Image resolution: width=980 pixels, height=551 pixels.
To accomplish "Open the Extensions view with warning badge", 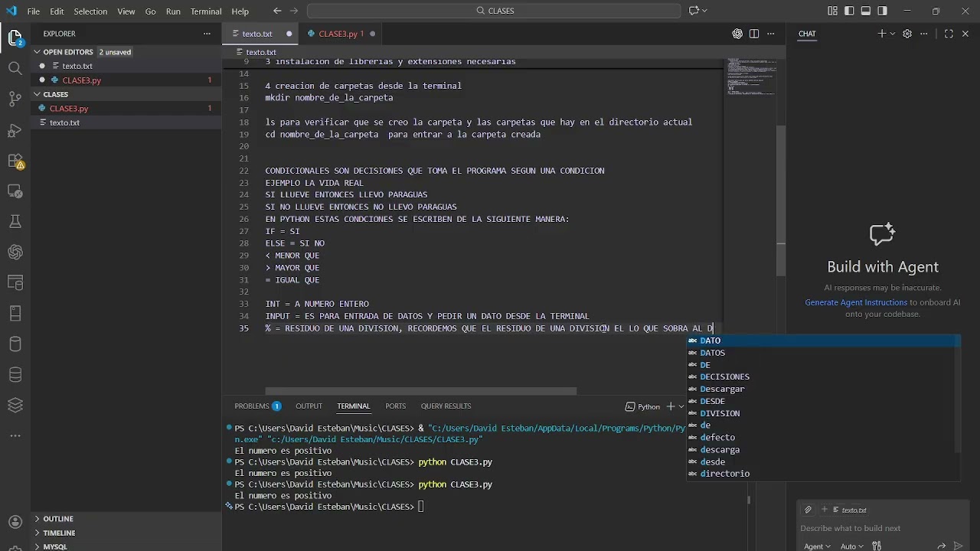I will (15, 161).
